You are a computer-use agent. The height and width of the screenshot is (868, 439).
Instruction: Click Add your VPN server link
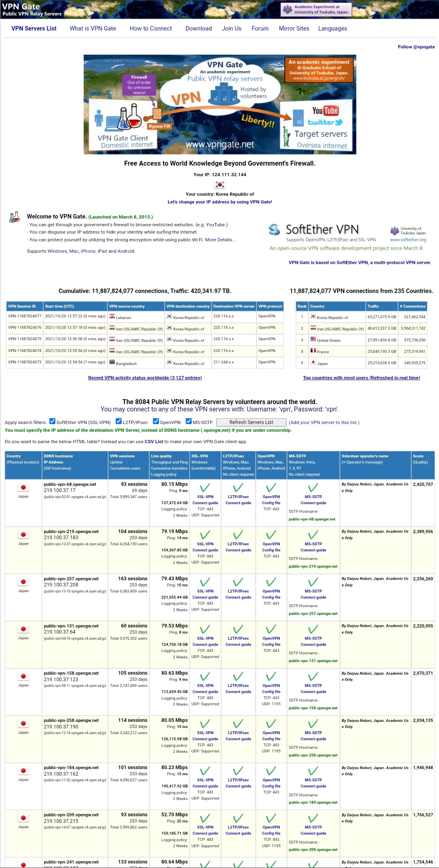[324, 422]
